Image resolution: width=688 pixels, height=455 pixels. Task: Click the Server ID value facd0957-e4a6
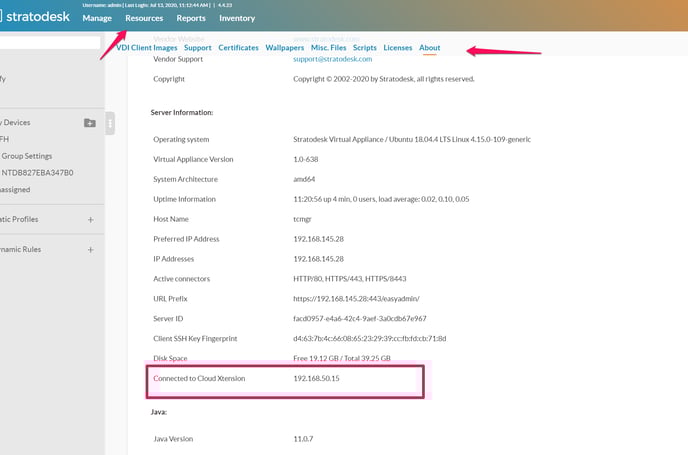[x=359, y=319]
